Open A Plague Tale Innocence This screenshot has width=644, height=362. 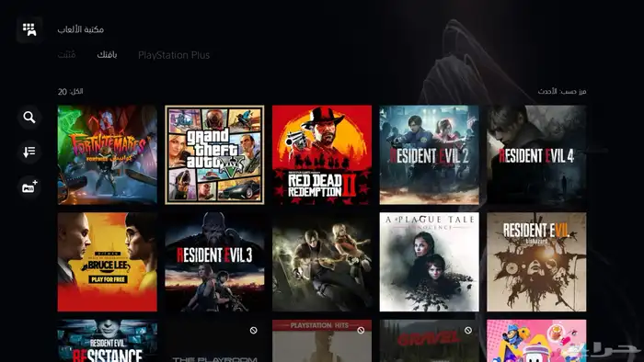click(x=430, y=262)
